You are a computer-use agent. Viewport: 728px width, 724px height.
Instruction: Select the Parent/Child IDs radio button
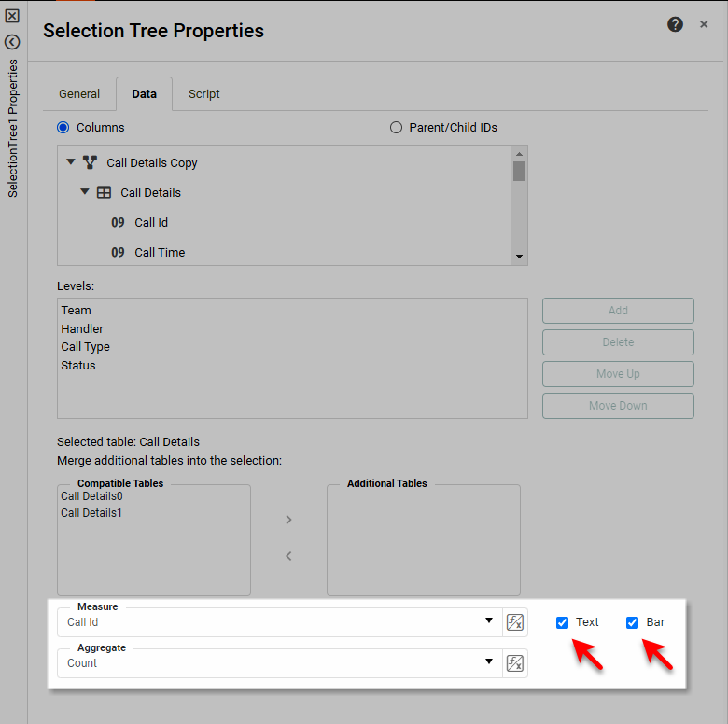pyautogui.click(x=396, y=127)
